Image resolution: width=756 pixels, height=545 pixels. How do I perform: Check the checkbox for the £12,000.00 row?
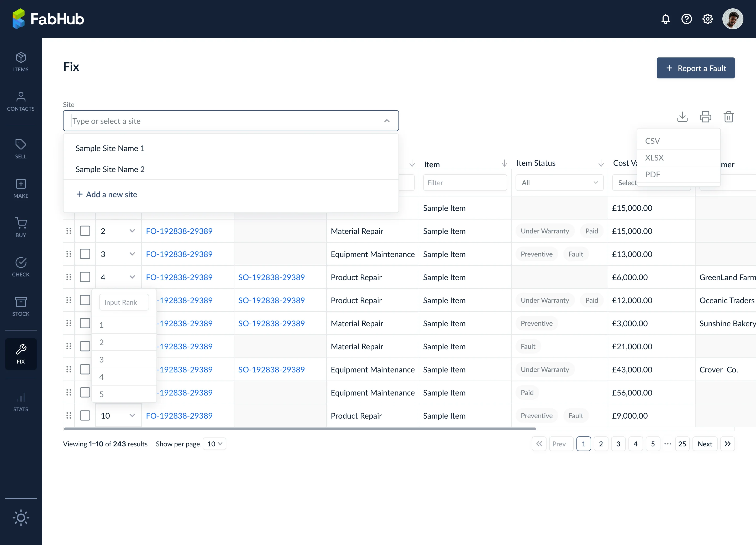point(85,300)
